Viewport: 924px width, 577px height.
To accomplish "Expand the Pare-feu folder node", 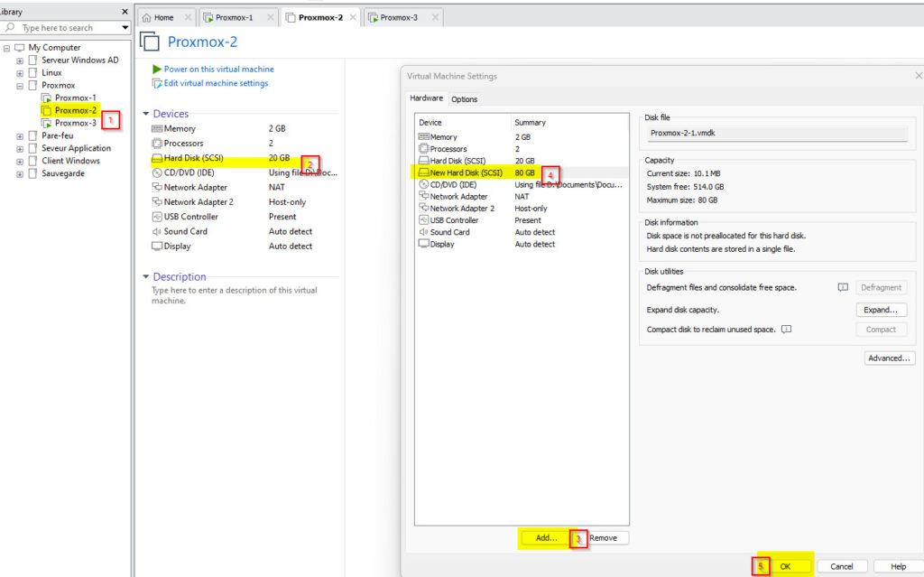I will [20, 136].
